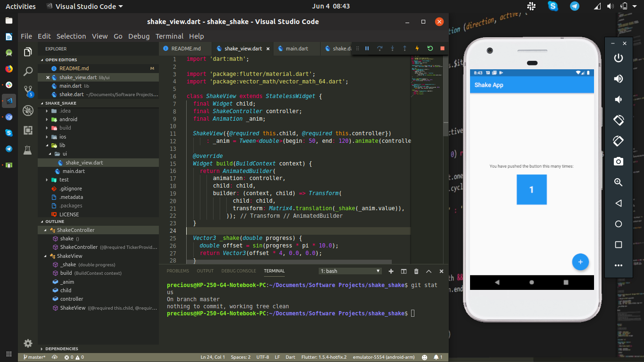Image resolution: width=644 pixels, height=362 pixels.
Task: Switch to main.dart editor tab
Action: pyautogui.click(x=297, y=49)
